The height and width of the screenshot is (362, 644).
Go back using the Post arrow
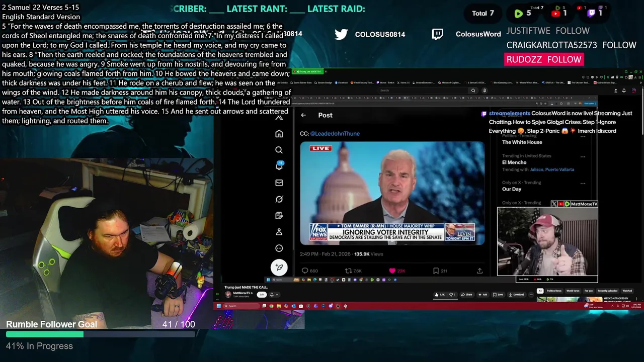point(303,115)
